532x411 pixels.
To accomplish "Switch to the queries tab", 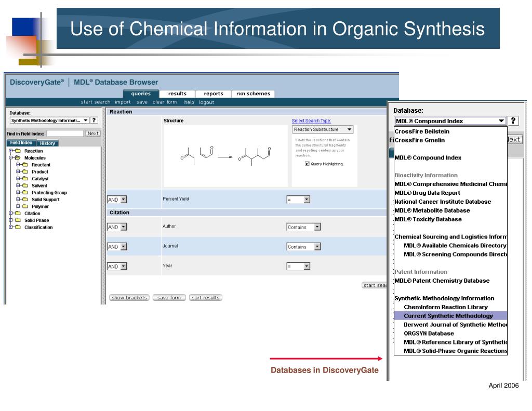I will [x=141, y=94].
